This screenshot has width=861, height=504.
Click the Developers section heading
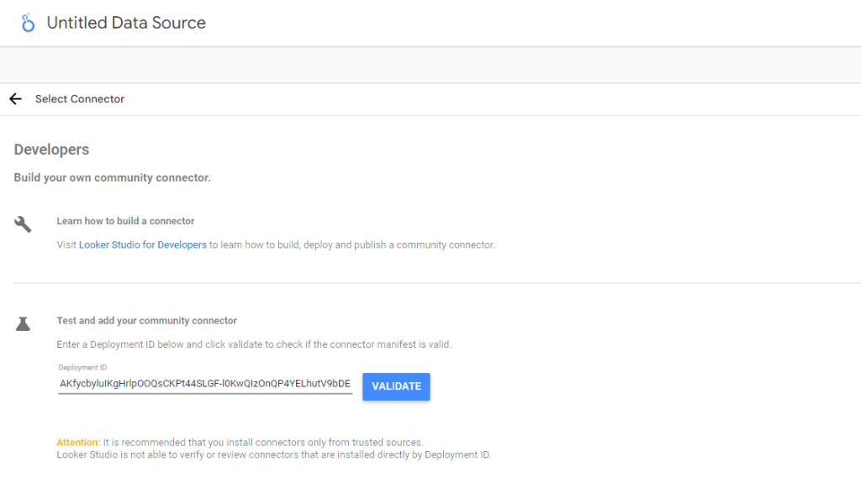[51, 150]
